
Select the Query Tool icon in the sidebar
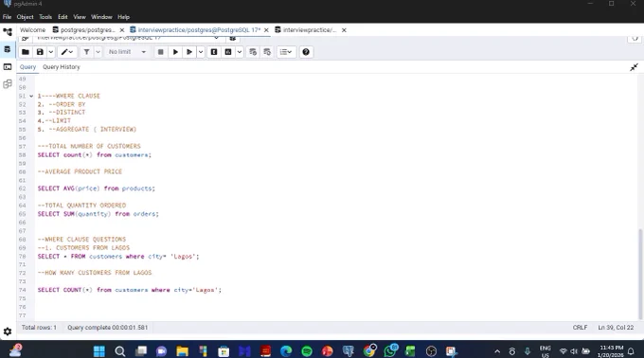(8, 49)
